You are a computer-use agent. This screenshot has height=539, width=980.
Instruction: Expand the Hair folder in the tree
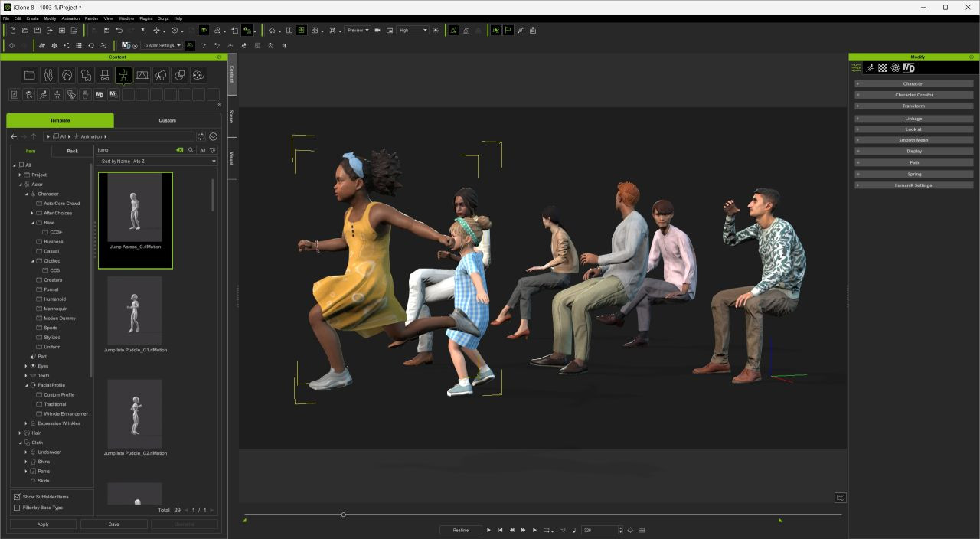pos(21,433)
